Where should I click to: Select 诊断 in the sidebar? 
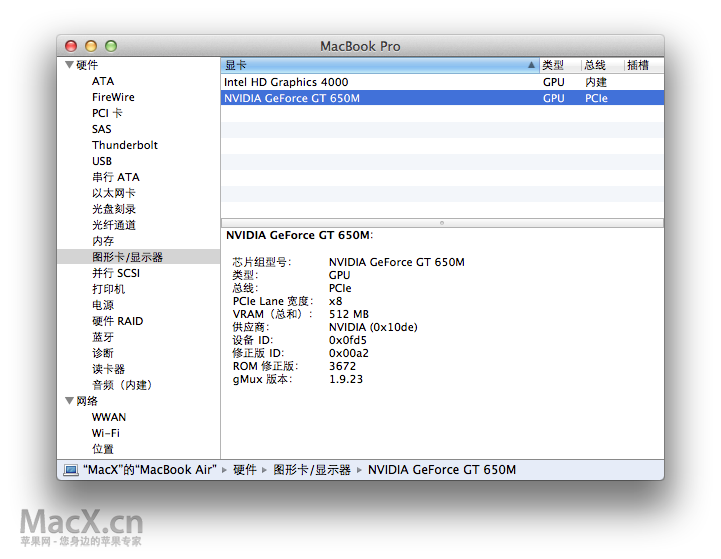point(103,353)
